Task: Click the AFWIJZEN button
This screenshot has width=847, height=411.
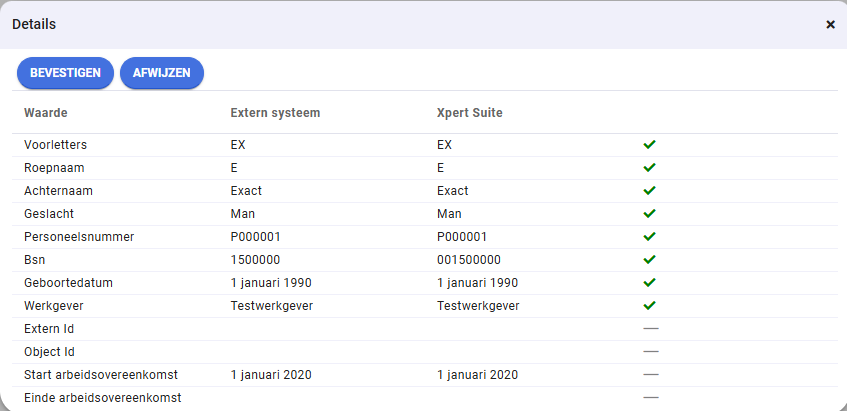Action: click(162, 73)
